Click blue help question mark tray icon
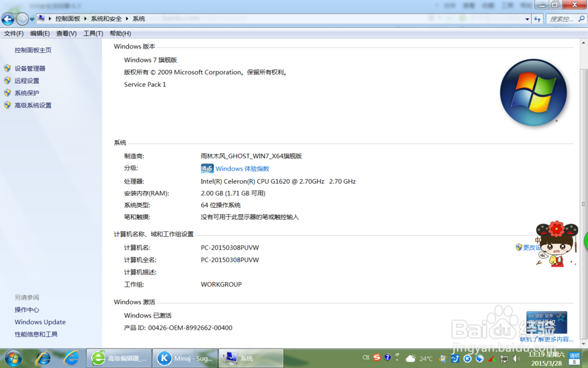Viewport: 588px width, 368px height. (x=387, y=357)
